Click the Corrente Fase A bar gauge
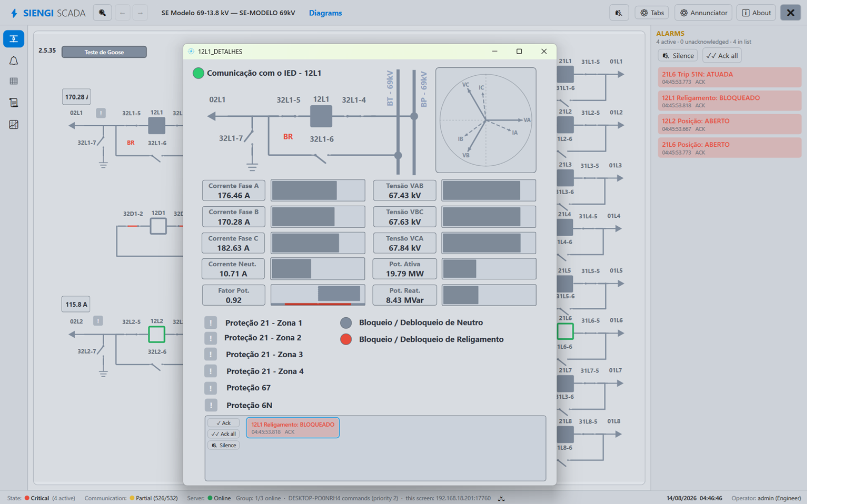The width and height of the screenshot is (843, 504). (318, 190)
